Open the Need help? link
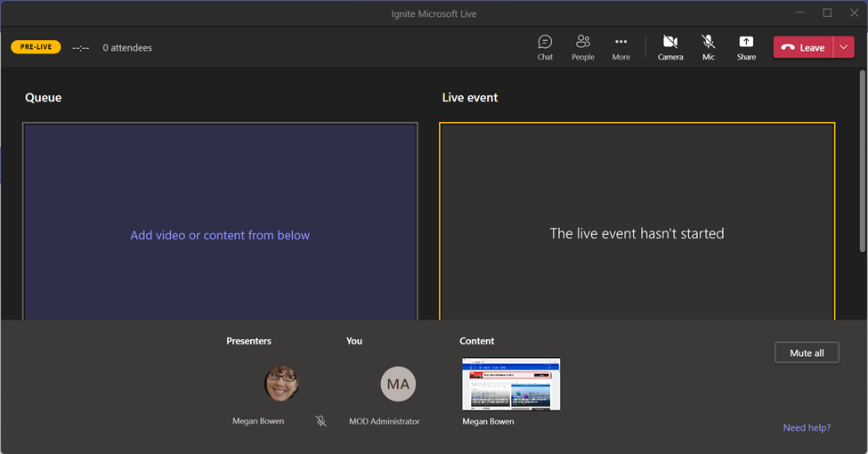Image resolution: width=868 pixels, height=454 pixels. pos(807,427)
